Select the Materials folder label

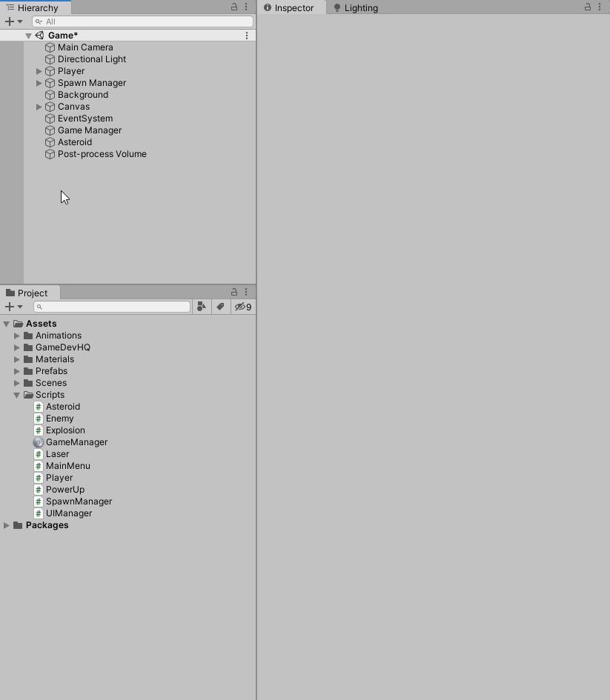tap(55, 359)
